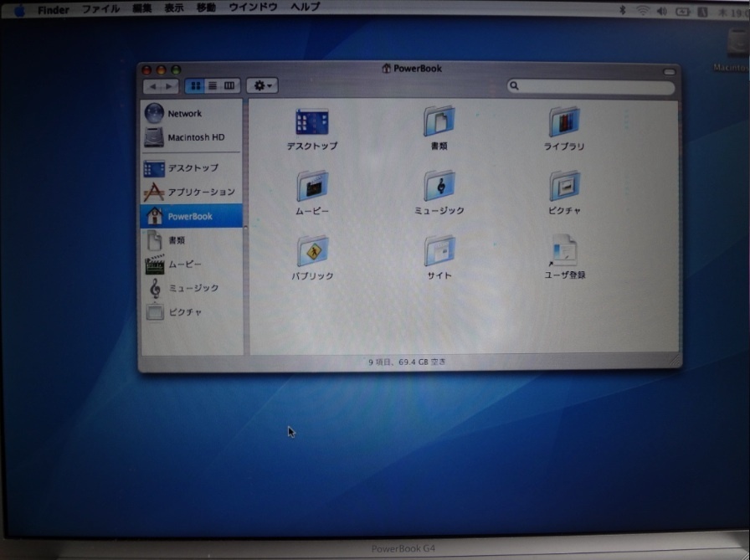Open the ムービー folder icon in the main pane
The height and width of the screenshot is (560, 750).
(x=312, y=186)
